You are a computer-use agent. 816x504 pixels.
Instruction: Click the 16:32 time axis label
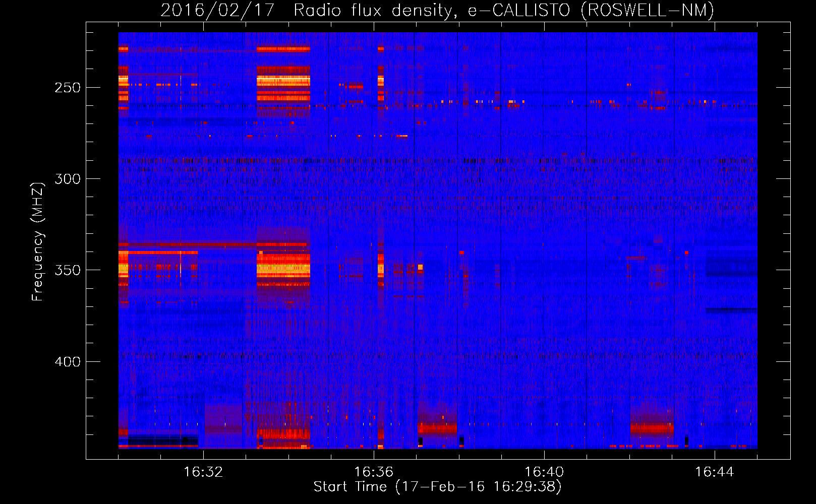click(203, 472)
